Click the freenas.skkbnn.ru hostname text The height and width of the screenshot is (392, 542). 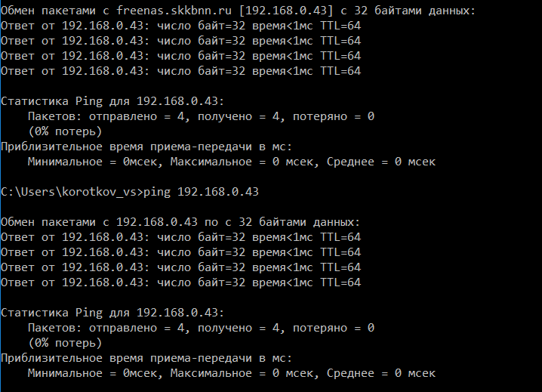pyautogui.click(x=174, y=11)
